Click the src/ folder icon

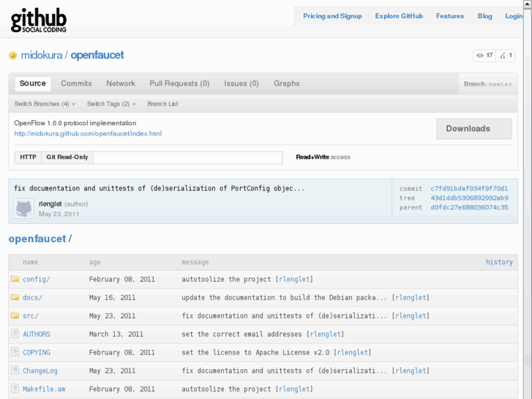pos(15,316)
